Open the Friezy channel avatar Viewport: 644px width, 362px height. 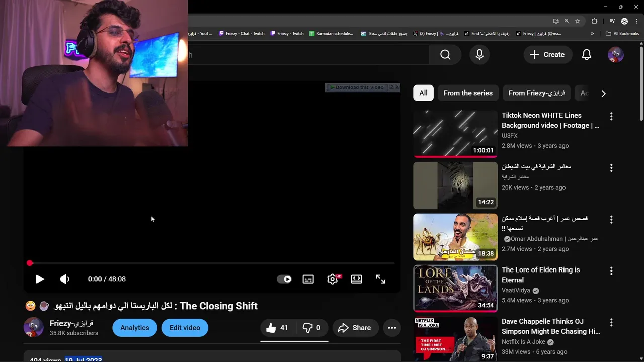point(34,327)
